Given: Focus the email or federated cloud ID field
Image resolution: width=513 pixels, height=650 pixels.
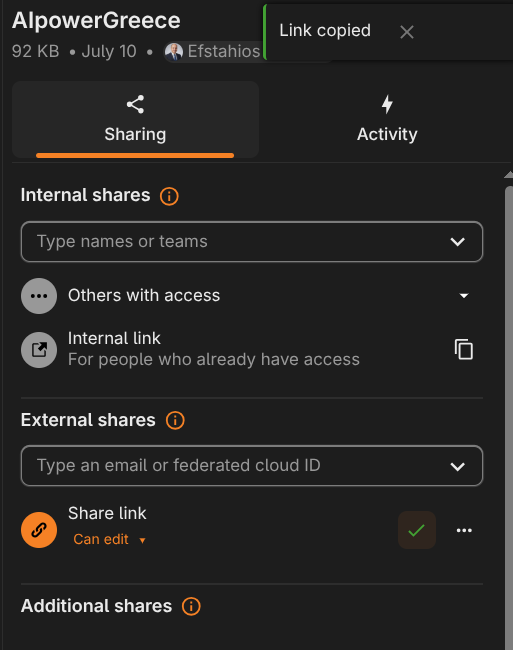Looking at the screenshot, I should (x=252, y=466).
